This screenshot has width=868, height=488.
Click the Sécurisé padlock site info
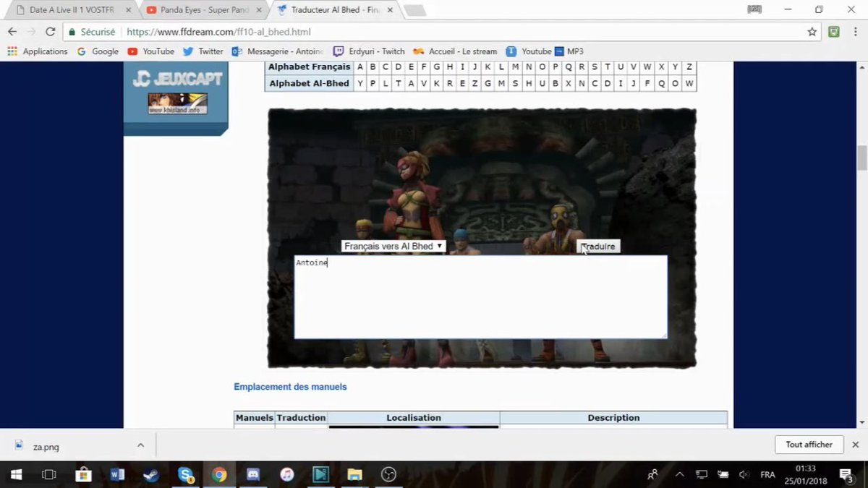(x=93, y=32)
